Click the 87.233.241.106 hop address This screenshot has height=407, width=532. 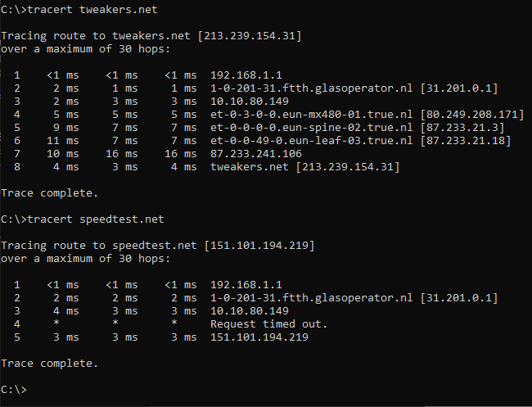(x=256, y=154)
